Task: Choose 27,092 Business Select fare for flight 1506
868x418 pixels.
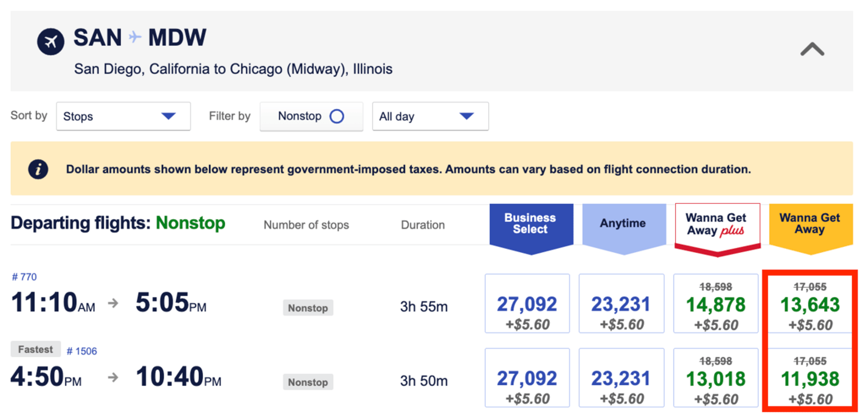Action: [527, 378]
